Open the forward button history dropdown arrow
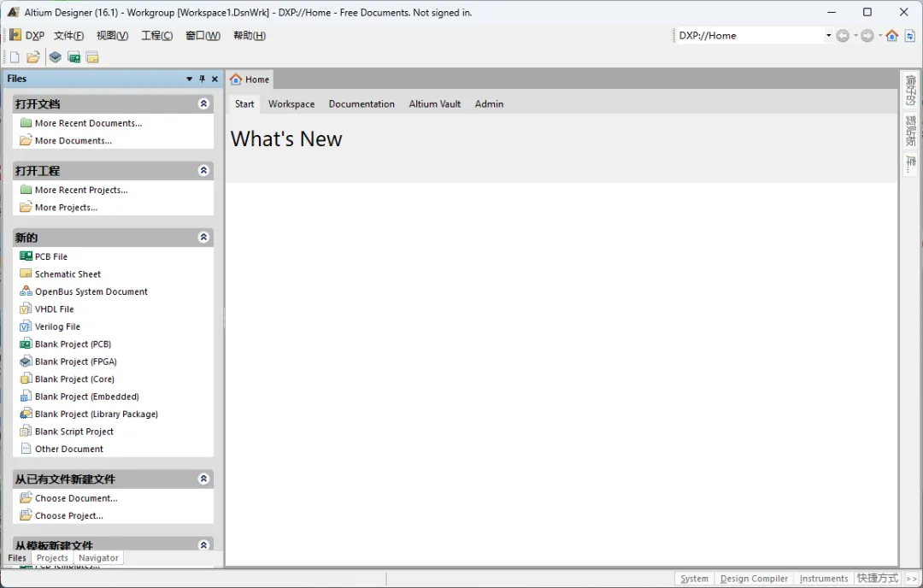 [x=880, y=36]
